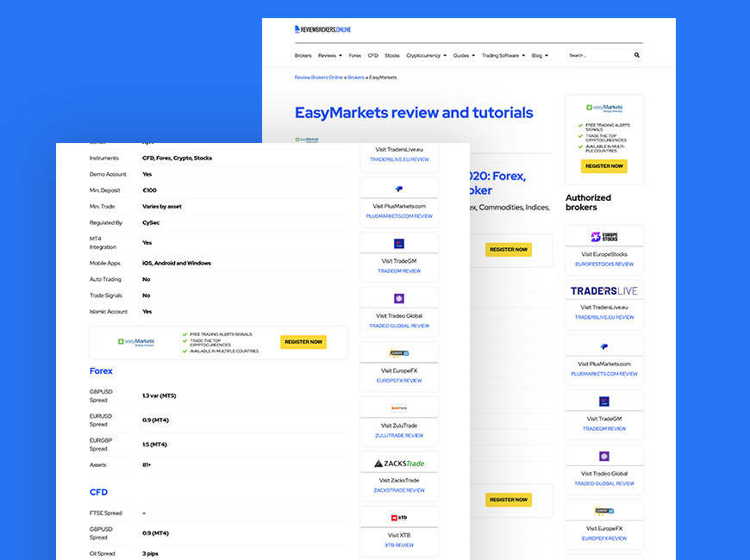Select Forex in the top navigation

point(354,55)
